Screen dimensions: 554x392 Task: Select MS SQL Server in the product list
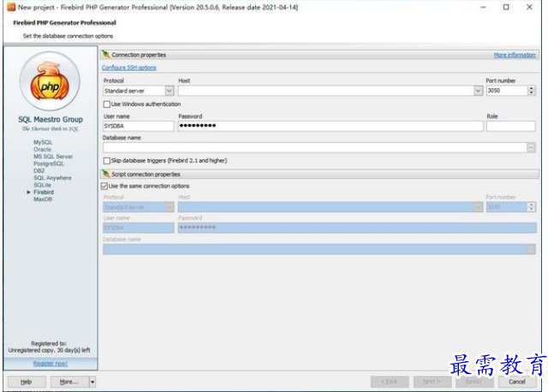(53, 157)
